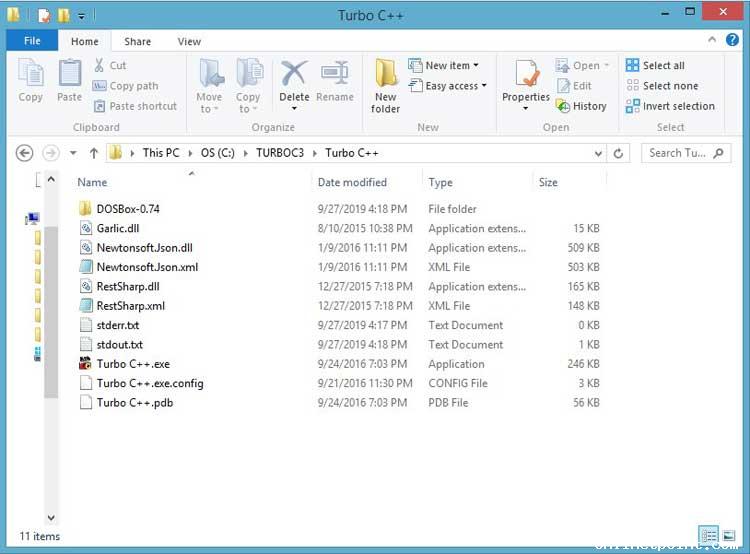The height and width of the screenshot is (554, 750).
Task: Open the address bar history dropdown arrow
Action: [x=599, y=153]
